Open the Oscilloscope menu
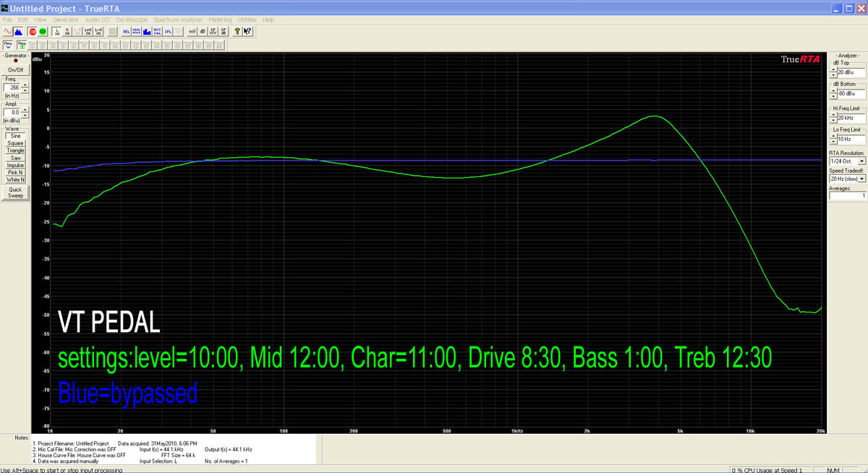 [x=132, y=20]
